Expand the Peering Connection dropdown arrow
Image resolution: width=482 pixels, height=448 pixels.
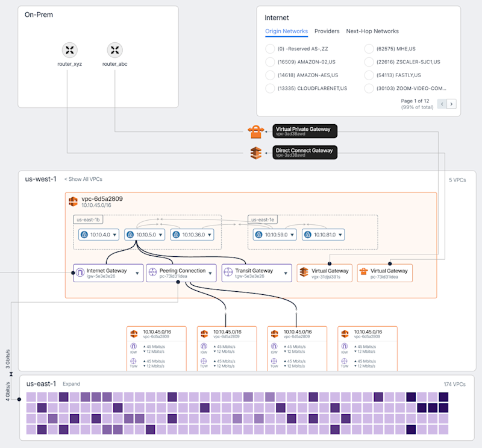click(210, 273)
